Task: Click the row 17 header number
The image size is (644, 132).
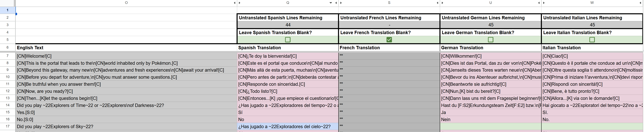Action: tap(8, 126)
